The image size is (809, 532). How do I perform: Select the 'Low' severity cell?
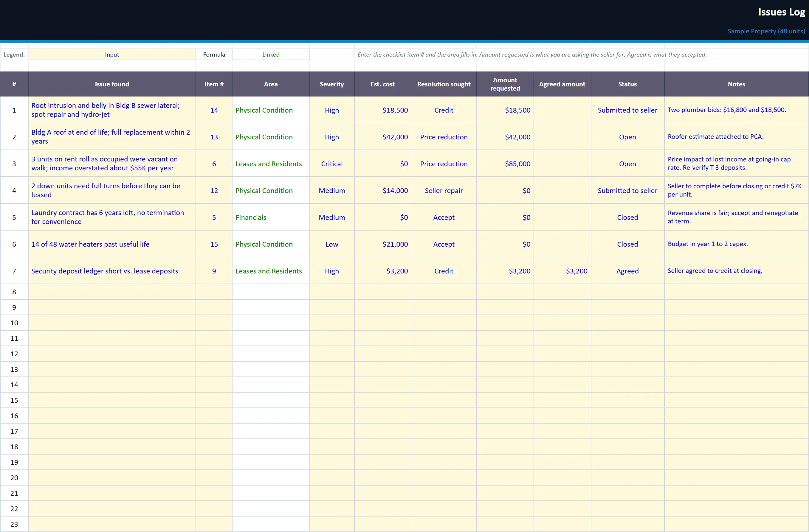click(x=332, y=244)
